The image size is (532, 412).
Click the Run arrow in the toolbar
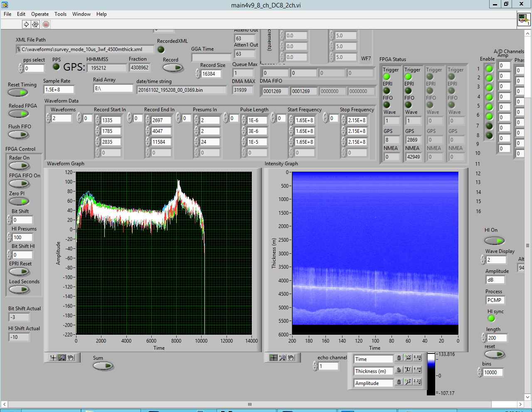pos(26,25)
